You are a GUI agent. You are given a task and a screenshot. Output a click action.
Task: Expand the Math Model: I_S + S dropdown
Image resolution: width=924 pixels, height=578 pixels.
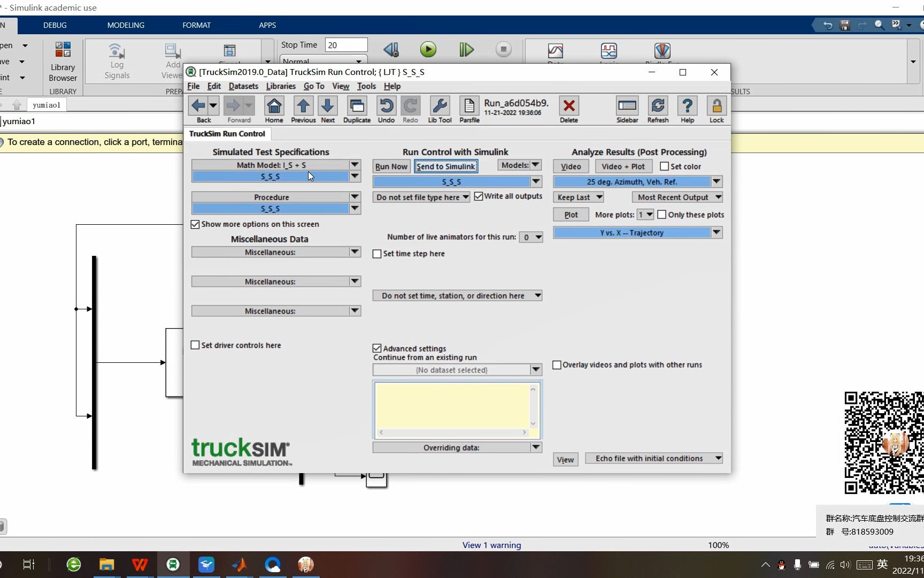point(355,165)
